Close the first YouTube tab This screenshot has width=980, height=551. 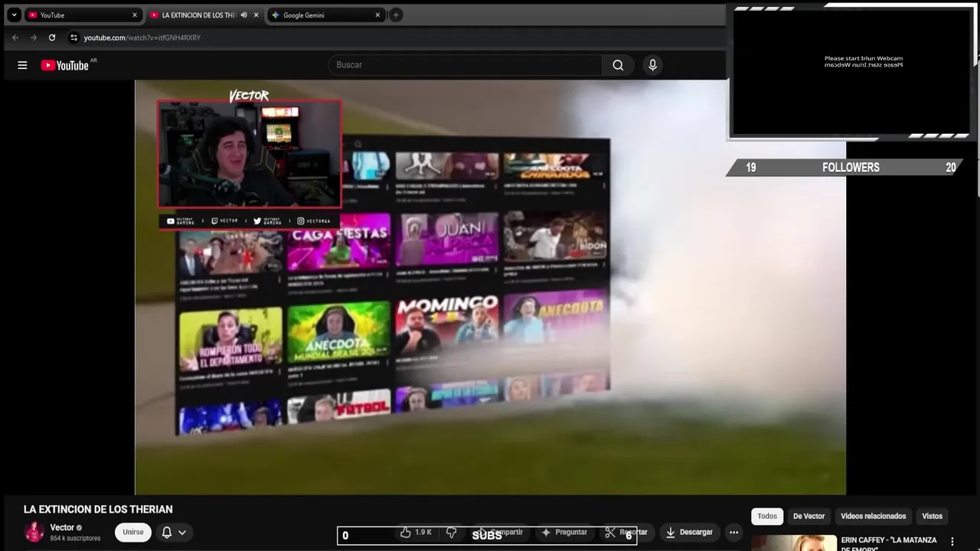point(135,15)
